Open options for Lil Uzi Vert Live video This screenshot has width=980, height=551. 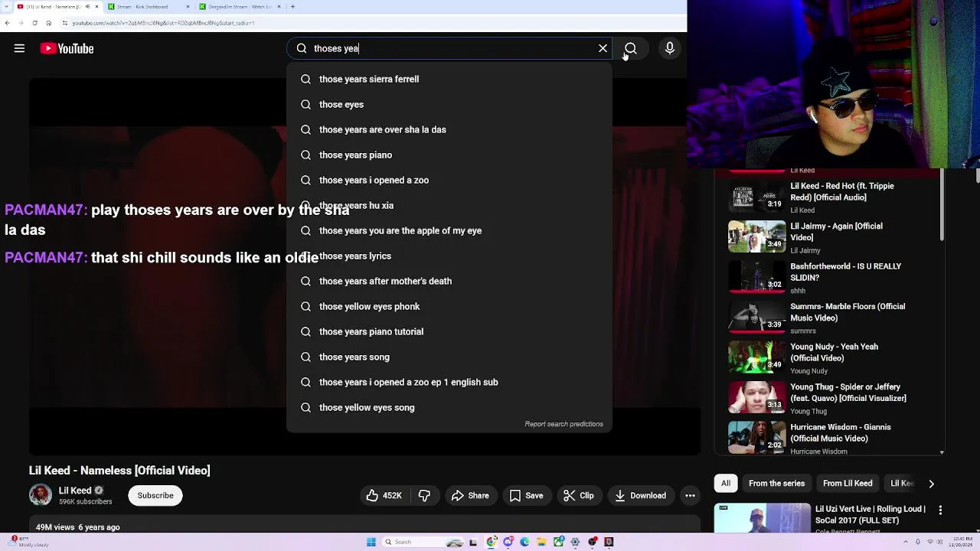pyautogui.click(x=940, y=510)
